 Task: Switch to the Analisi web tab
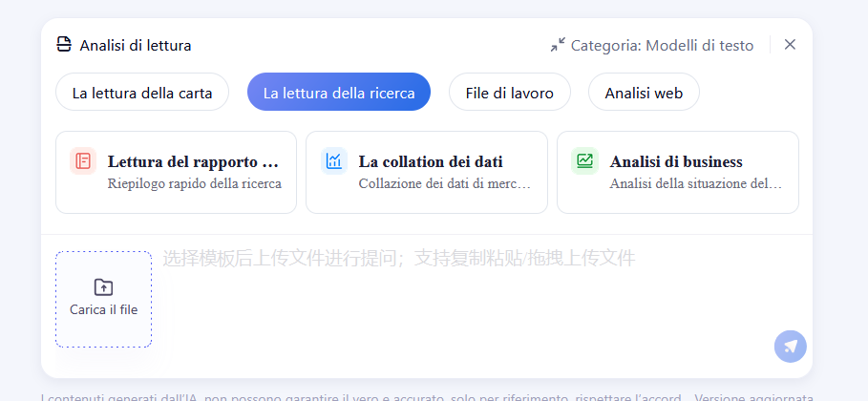(x=644, y=93)
